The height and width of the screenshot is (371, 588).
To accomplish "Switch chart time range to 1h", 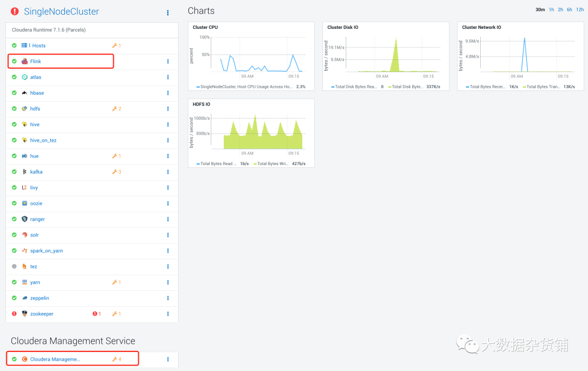I will click(x=552, y=10).
